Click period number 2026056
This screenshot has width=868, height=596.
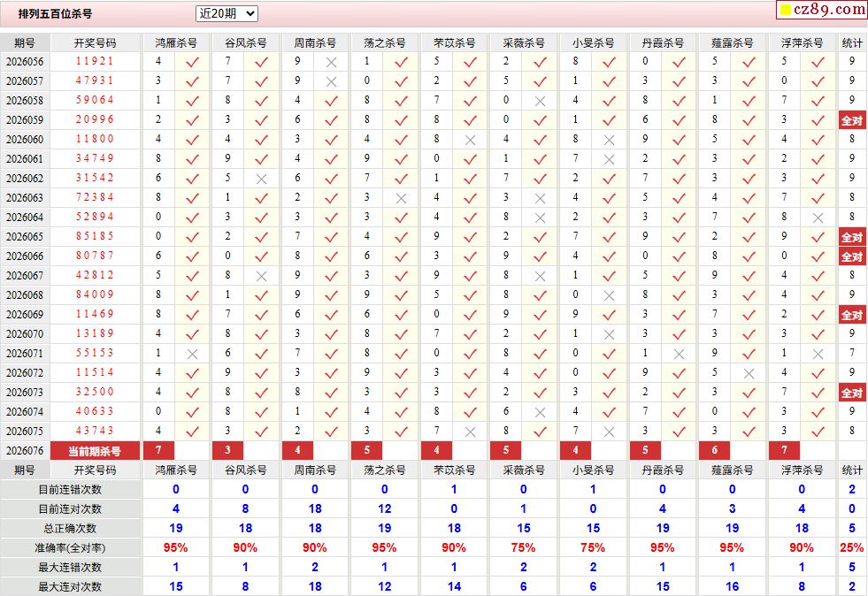[x=25, y=61]
